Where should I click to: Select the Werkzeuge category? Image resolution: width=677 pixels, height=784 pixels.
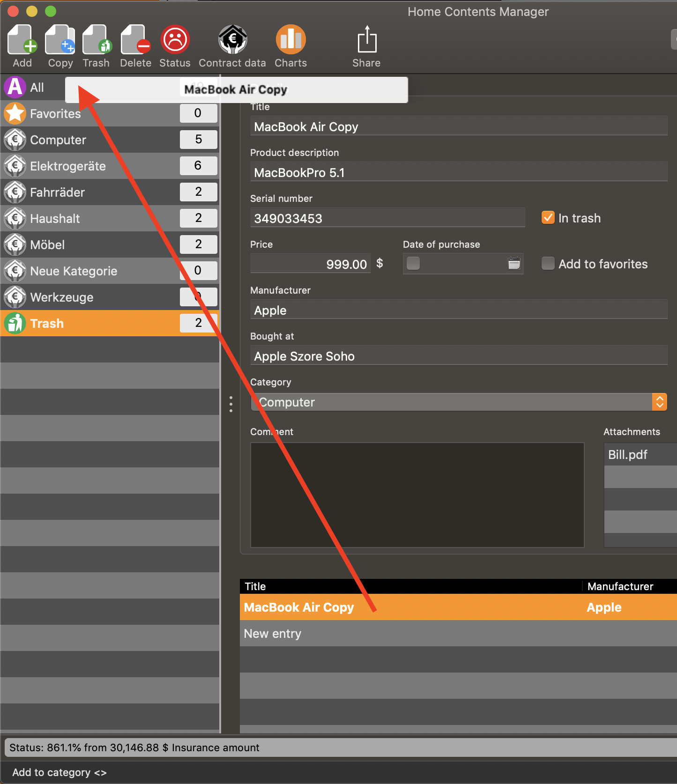click(x=110, y=297)
